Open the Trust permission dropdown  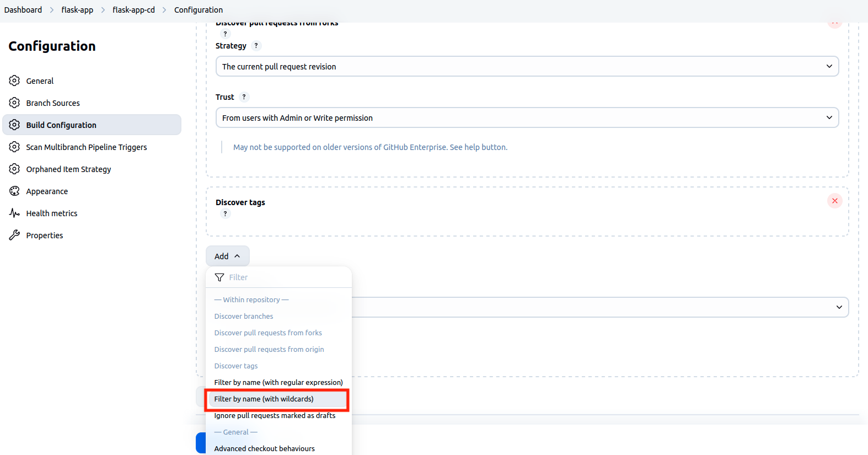527,117
